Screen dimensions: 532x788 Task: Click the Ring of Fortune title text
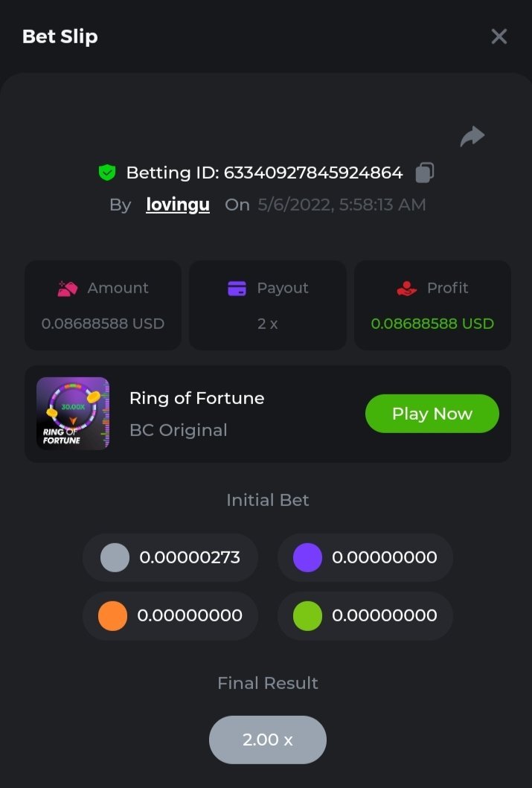196,398
